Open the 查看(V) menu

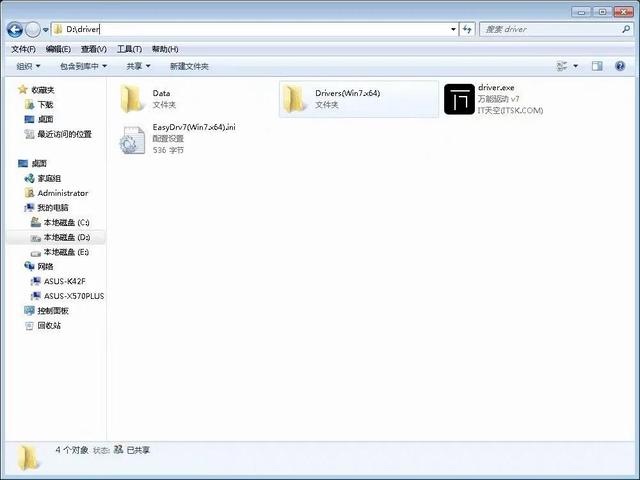[93, 49]
